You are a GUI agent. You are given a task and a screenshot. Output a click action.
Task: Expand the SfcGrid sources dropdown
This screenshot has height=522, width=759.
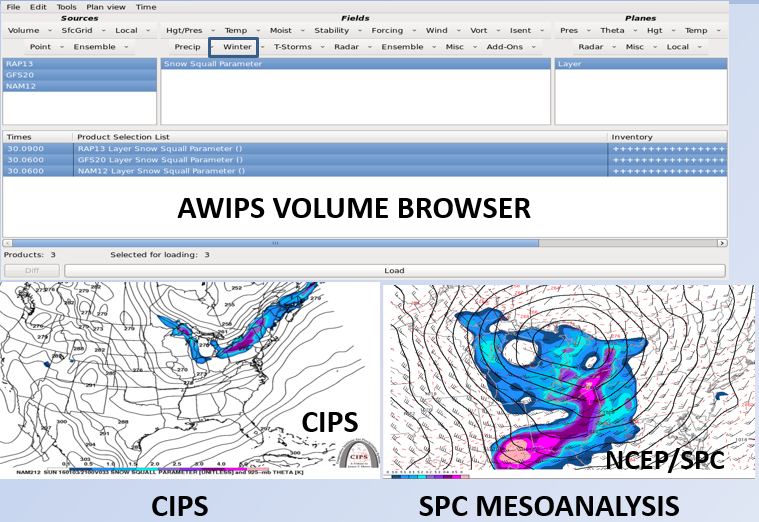point(83,31)
